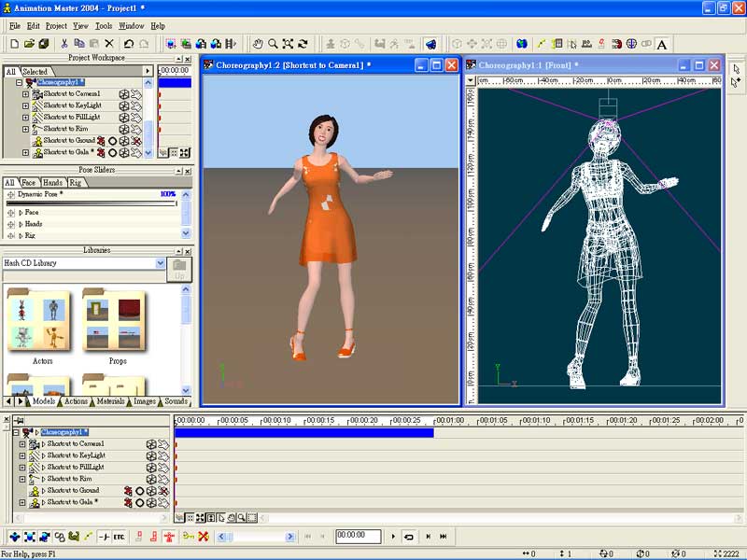Expand Shortcut to Rim in Project Workspace
This screenshot has height=560, width=747.
[x=26, y=129]
